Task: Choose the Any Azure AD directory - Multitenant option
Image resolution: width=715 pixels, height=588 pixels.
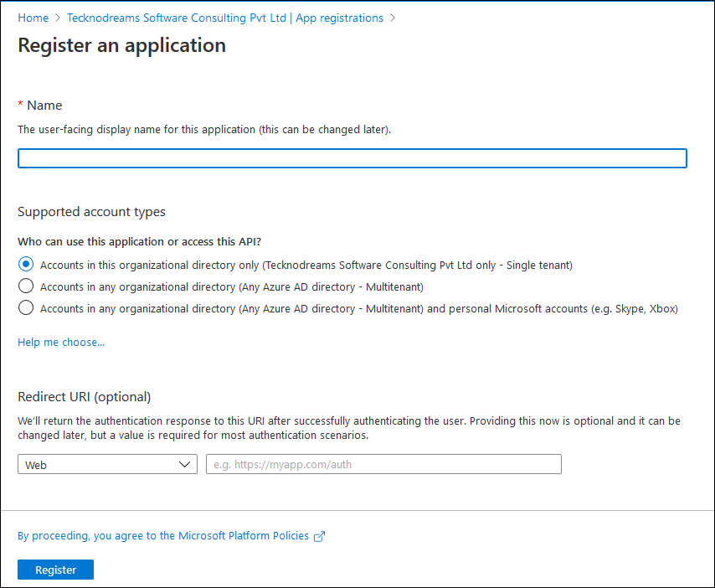Action: 25,286
